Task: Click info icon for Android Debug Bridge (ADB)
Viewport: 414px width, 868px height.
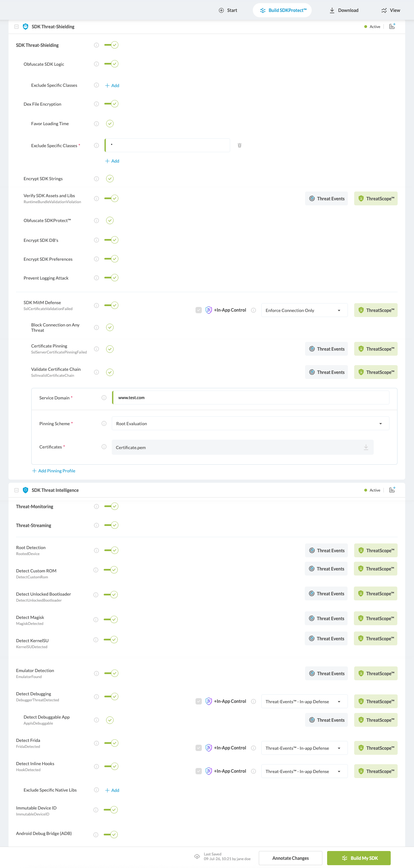Action: click(x=96, y=835)
